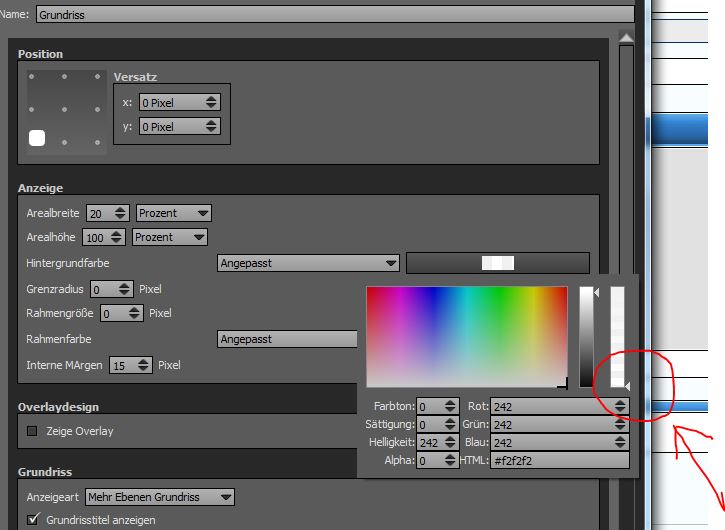Click the black-to-white brightness slider bar

(x=587, y=336)
